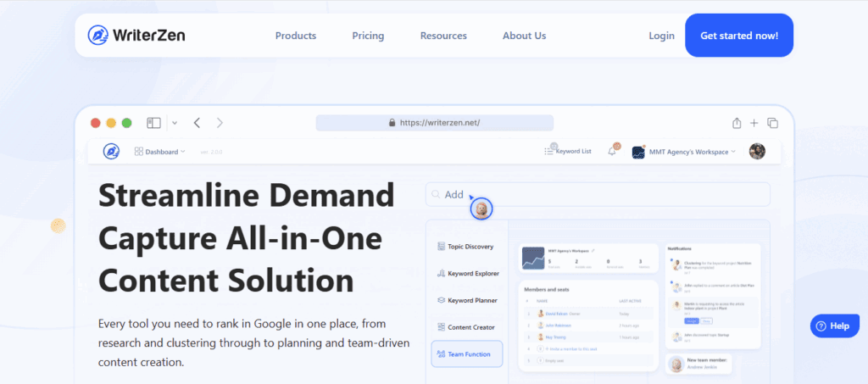Open the notifications bell
This screenshot has height=384, width=868.
tap(612, 151)
